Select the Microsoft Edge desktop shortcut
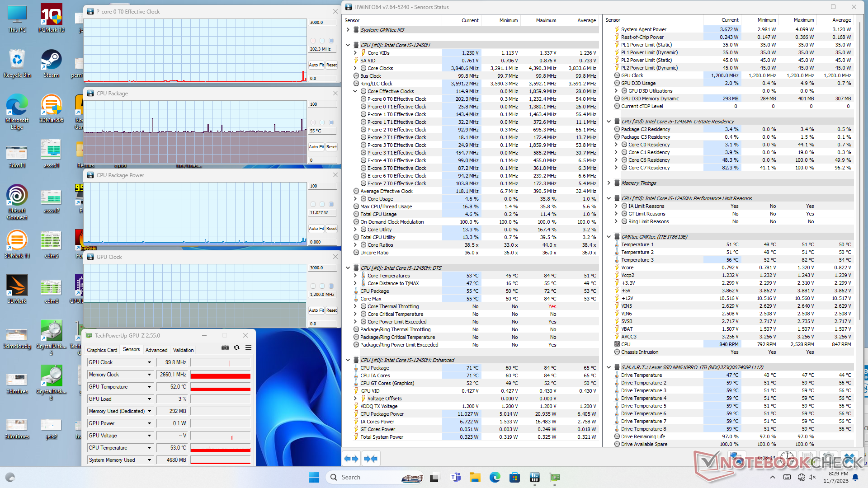This screenshot has height=488, width=868. 17,112
